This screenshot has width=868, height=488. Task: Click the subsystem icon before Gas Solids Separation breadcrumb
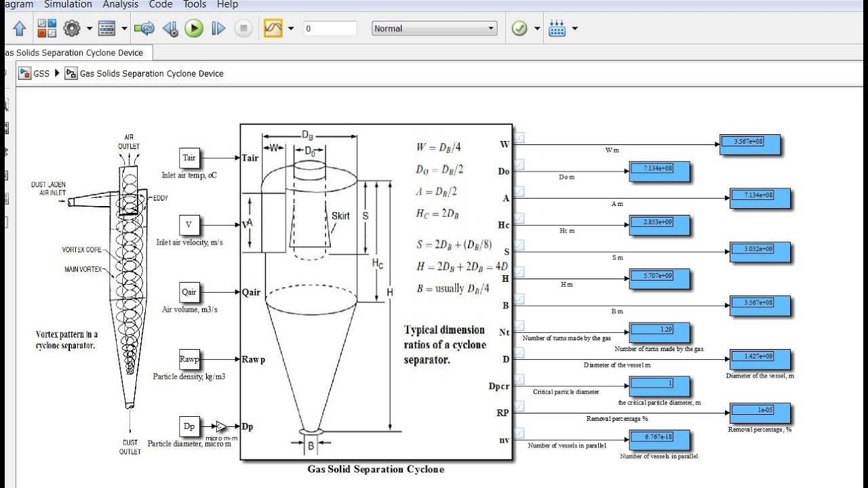pos(71,73)
